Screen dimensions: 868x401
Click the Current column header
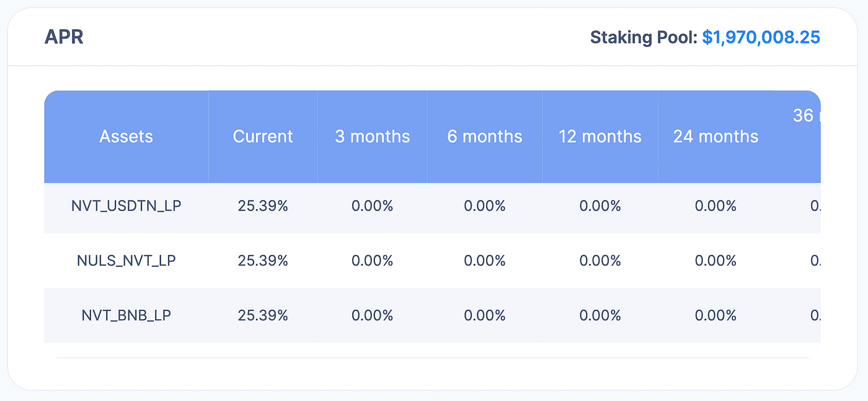coord(263,137)
